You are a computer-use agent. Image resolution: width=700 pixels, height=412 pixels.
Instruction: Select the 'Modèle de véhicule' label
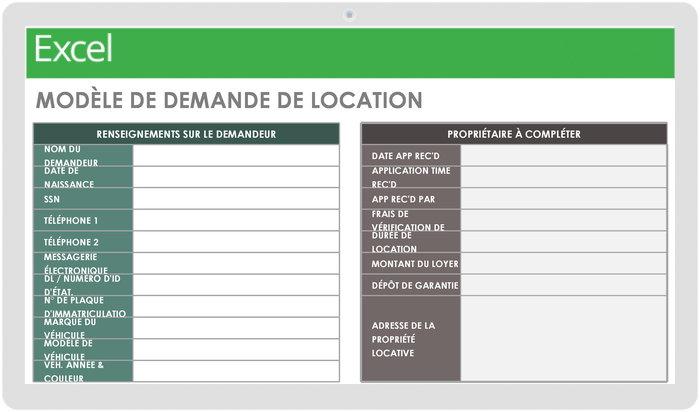coord(83,350)
